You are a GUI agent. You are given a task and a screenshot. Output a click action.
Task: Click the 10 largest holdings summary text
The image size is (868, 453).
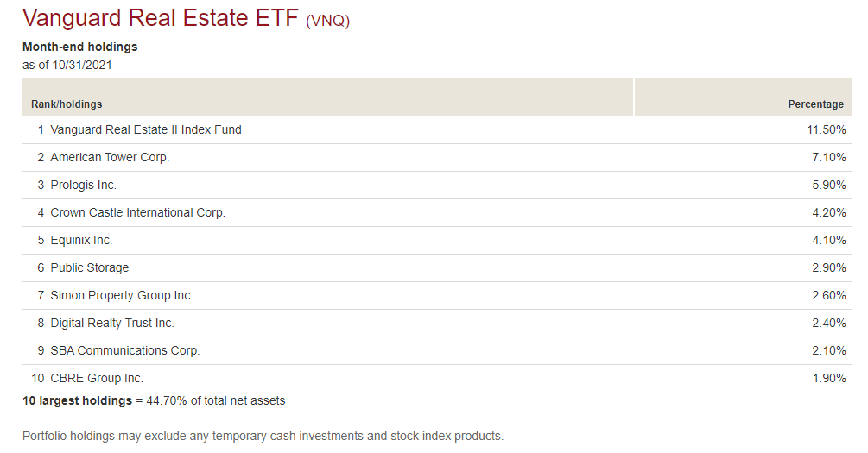pos(154,400)
